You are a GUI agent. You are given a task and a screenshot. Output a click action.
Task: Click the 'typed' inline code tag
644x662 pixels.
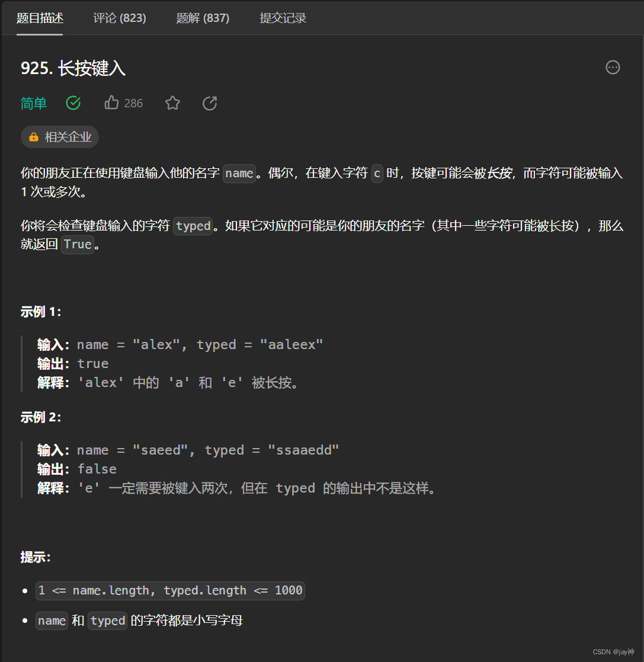tap(193, 226)
